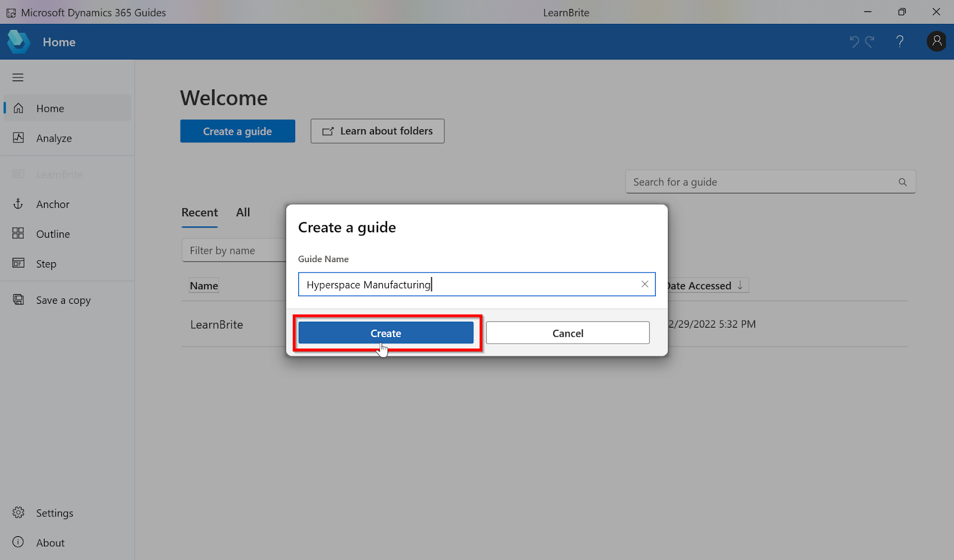Screen dimensions: 954x560
Task: Cancel the Create a guide dialog
Action: tap(568, 333)
